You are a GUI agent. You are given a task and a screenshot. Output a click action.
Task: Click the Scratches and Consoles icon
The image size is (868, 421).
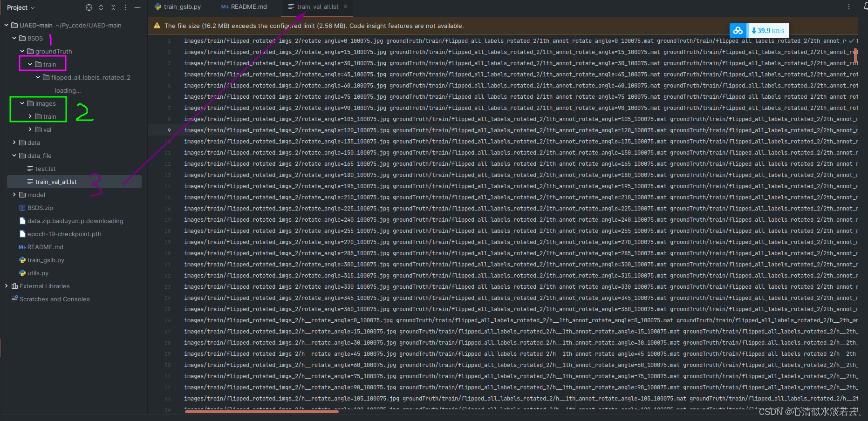[14, 299]
